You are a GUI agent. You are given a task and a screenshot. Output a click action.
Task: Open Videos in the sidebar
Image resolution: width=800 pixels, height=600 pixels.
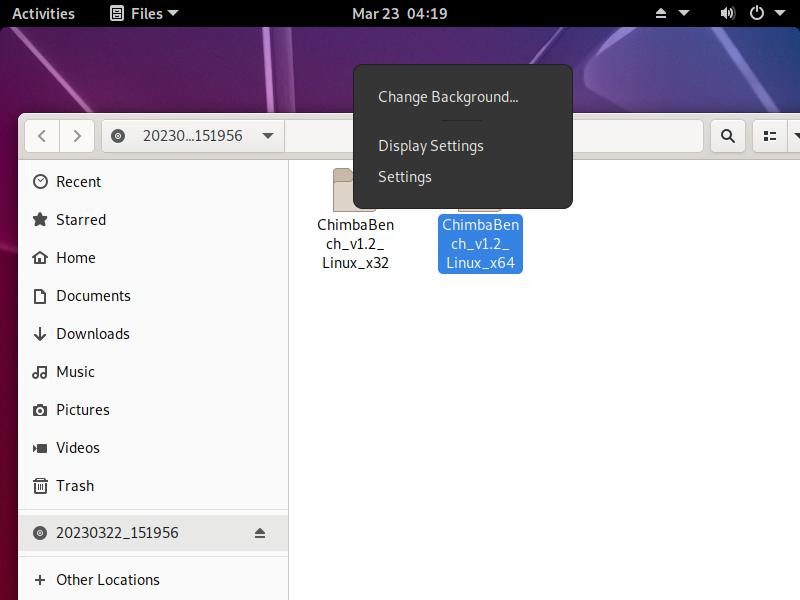click(x=153, y=448)
